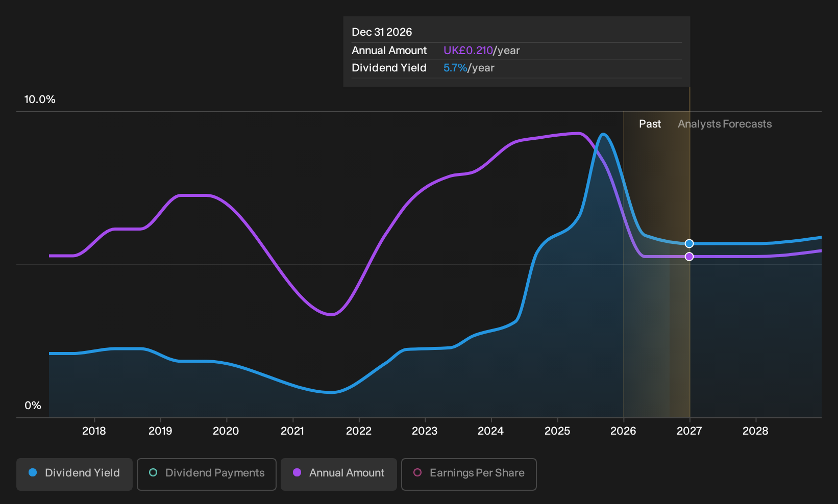Click the purple annual amount marker at 2027
The image size is (838, 504).
[689, 257]
